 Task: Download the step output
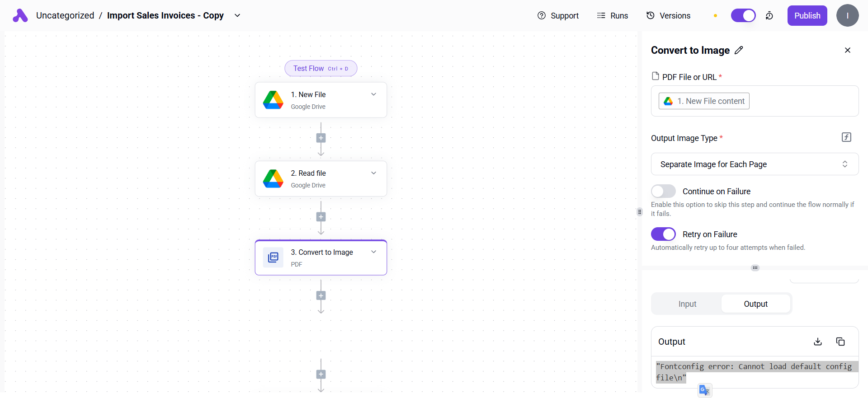818,342
